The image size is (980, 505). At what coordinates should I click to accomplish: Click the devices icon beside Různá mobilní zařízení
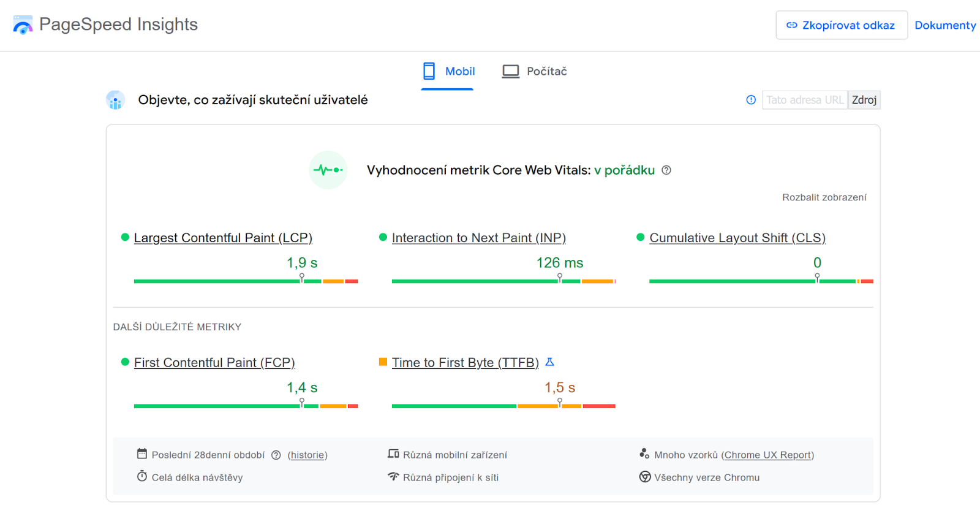point(393,454)
